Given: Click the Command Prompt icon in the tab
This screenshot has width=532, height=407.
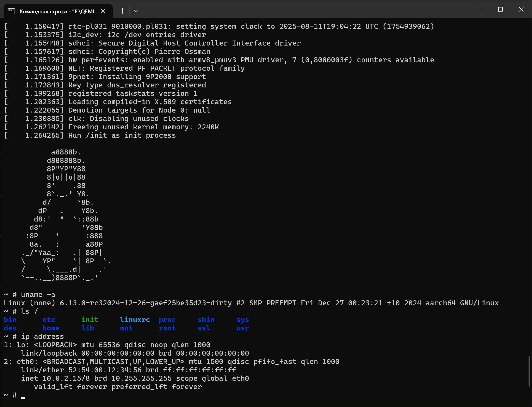Looking at the screenshot, I should (x=11, y=11).
